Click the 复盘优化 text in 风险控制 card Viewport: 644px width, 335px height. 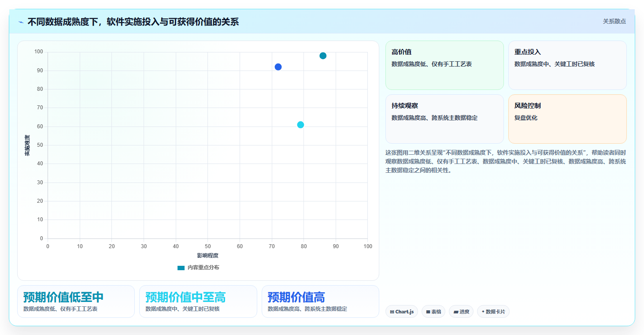(x=526, y=118)
